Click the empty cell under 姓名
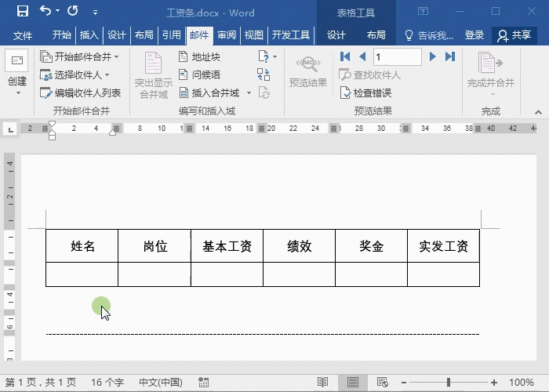This screenshot has width=549, height=392. pos(82,274)
